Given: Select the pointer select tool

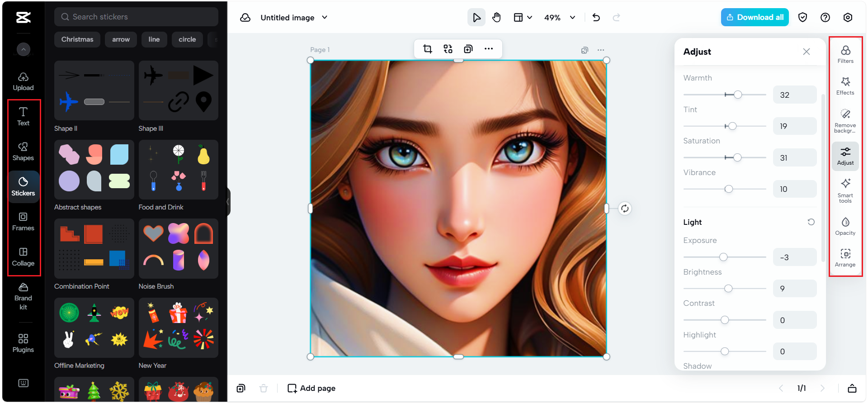Looking at the screenshot, I should pos(476,17).
